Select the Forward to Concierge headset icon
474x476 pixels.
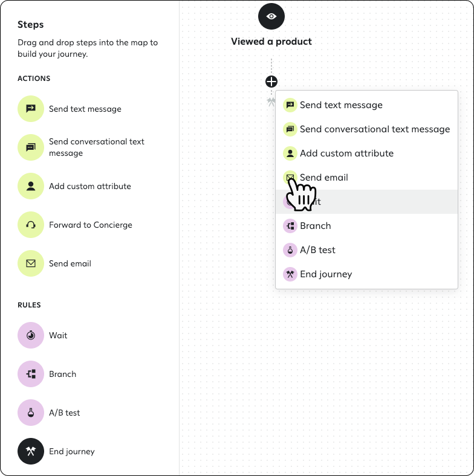[x=31, y=225]
